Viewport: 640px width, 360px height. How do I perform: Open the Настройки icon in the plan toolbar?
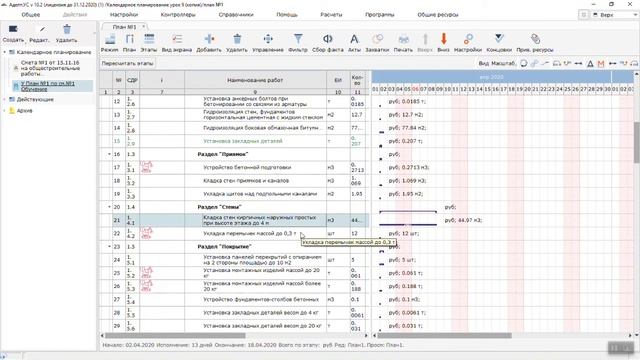[x=468, y=39]
